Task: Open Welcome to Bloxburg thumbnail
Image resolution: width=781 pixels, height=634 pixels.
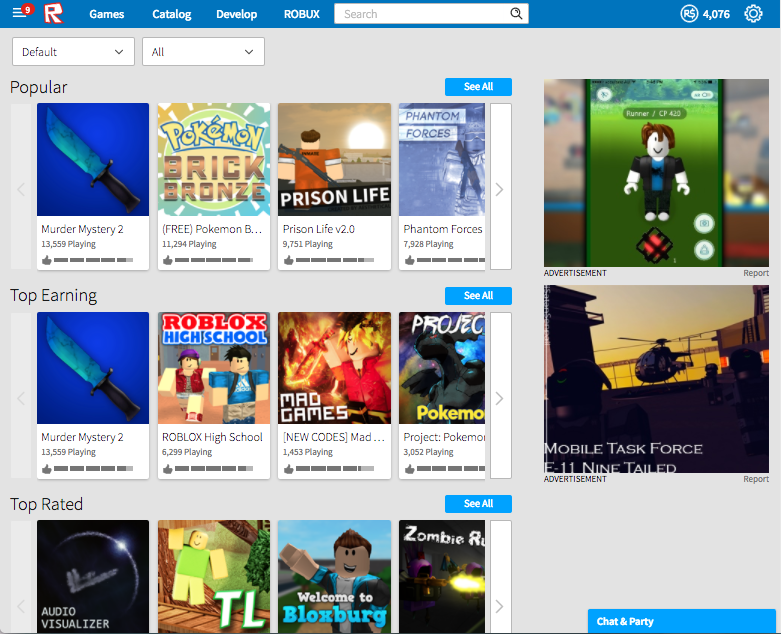Action: (x=335, y=577)
